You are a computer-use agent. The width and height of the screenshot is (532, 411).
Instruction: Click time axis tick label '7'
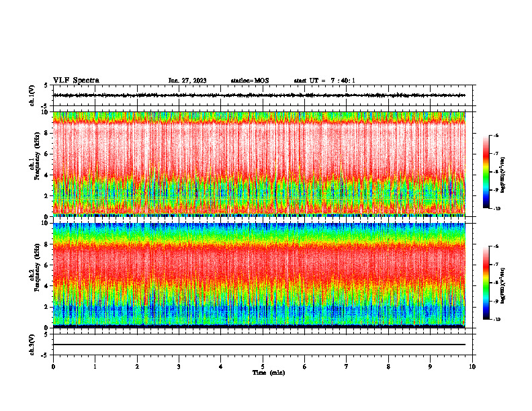click(347, 367)
